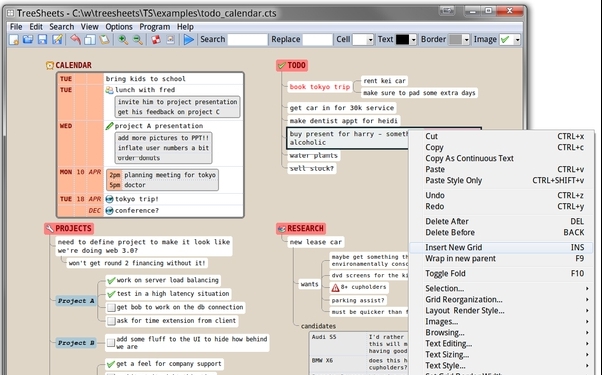Click the red Undo arrow icon
Image resolution: width=604 pixels, height=375 pixels.
76,39
